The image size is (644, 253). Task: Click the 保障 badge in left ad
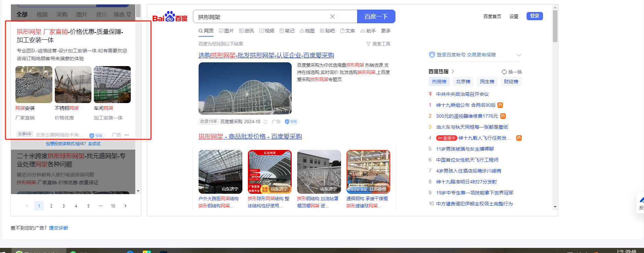point(97,136)
